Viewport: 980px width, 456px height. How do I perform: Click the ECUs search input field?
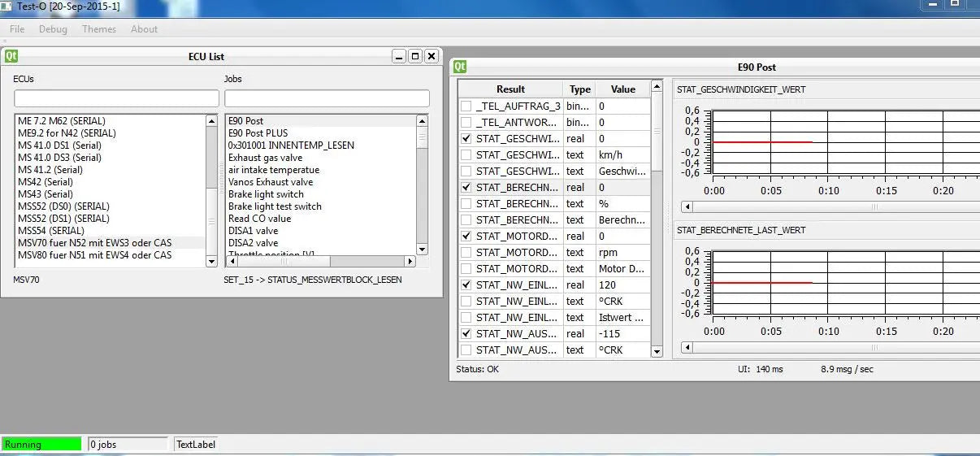116,98
